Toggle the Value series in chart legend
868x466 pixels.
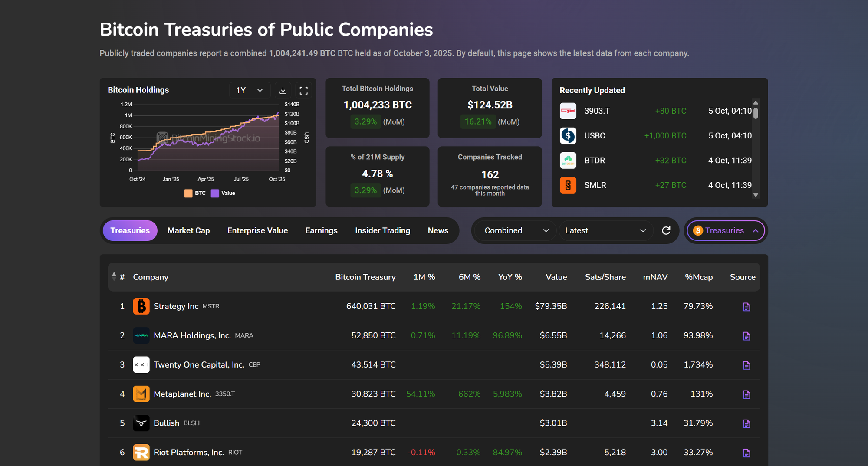(x=224, y=193)
